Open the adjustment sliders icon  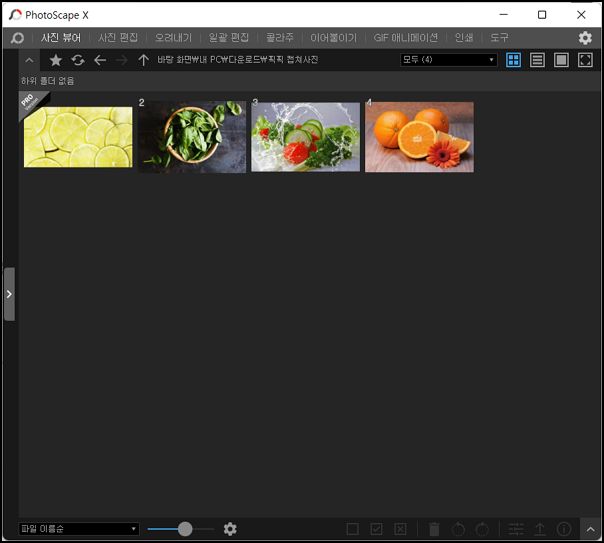[x=516, y=529]
